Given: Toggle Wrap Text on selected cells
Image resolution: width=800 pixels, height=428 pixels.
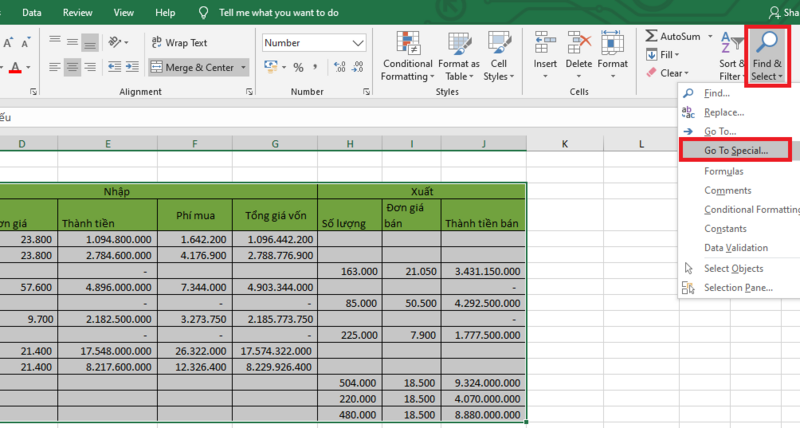Looking at the screenshot, I should pos(179,43).
